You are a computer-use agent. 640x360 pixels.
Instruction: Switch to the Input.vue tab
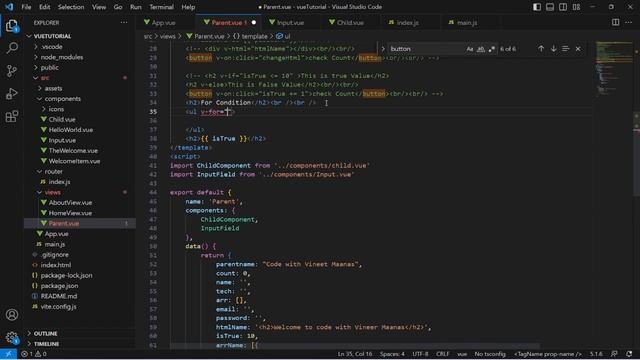pyautogui.click(x=290, y=22)
